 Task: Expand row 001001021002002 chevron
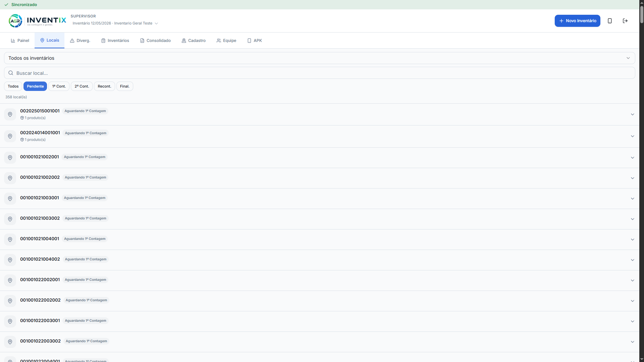click(632, 178)
